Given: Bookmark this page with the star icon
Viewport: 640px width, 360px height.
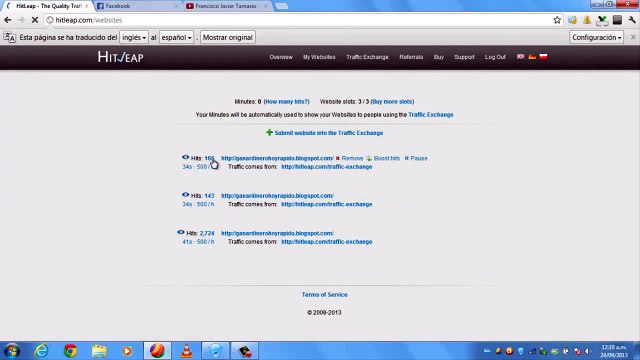Looking at the screenshot, I should pyautogui.click(x=557, y=20).
